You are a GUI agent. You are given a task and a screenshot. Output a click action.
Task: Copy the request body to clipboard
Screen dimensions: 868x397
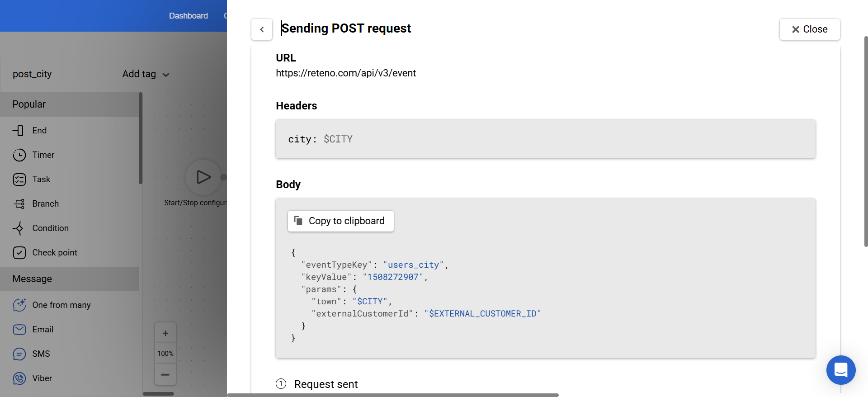pyautogui.click(x=340, y=221)
